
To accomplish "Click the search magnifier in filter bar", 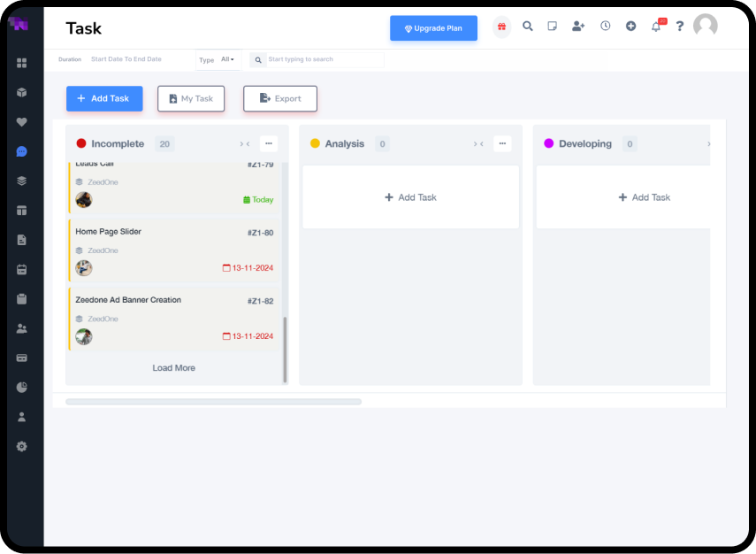I will point(258,60).
